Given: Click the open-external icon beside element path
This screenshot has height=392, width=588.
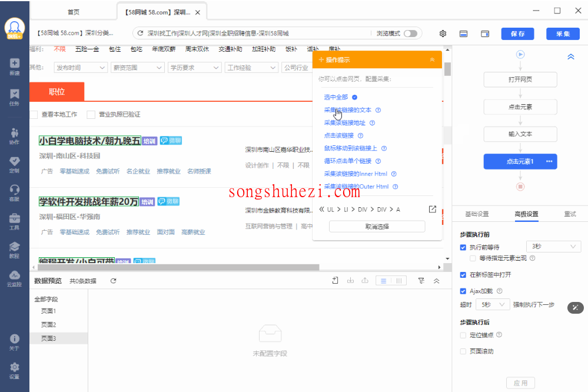Looking at the screenshot, I should pos(433,209).
